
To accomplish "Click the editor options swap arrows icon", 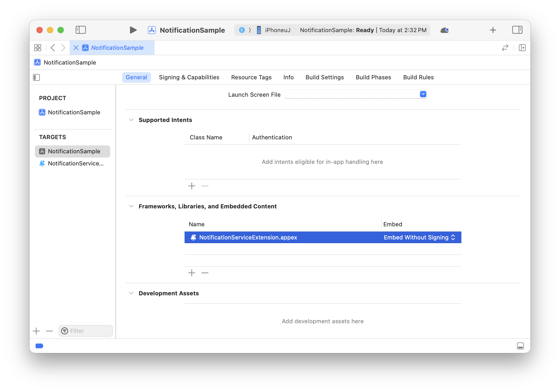I will click(x=505, y=48).
